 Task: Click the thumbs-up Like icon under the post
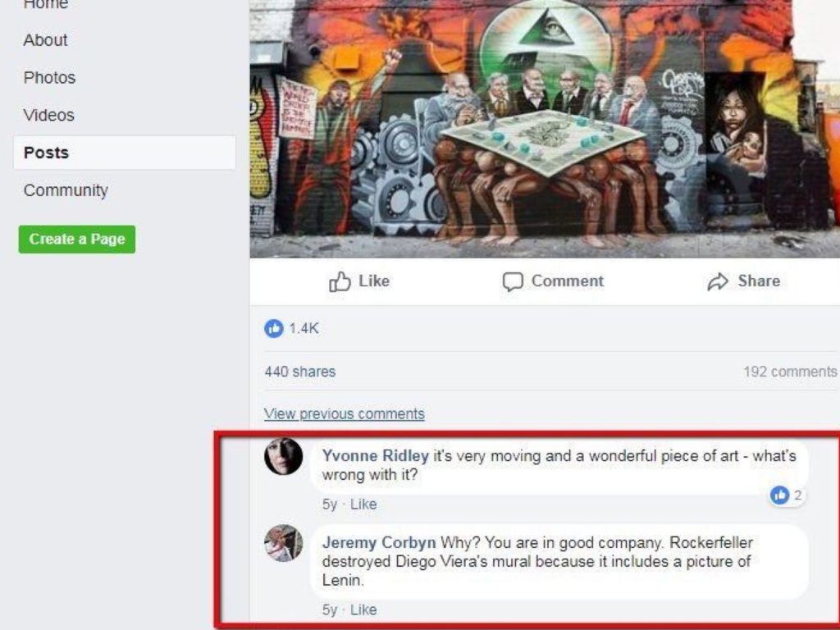pos(340,281)
